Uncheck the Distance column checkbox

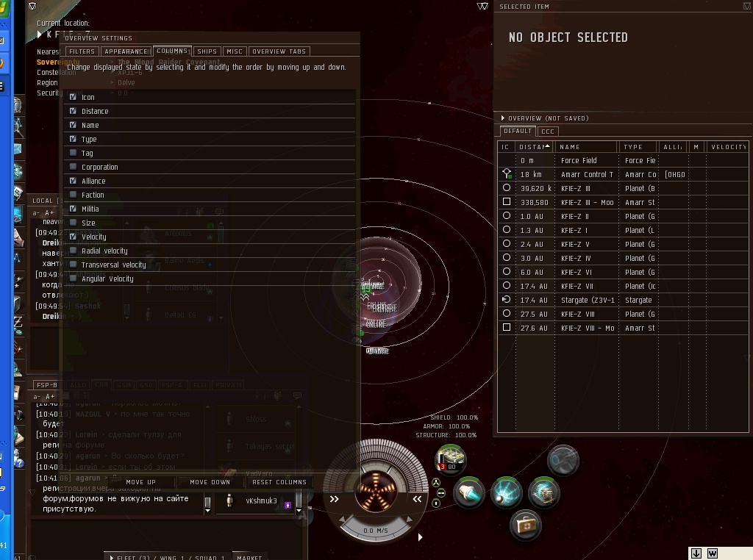tap(73, 111)
